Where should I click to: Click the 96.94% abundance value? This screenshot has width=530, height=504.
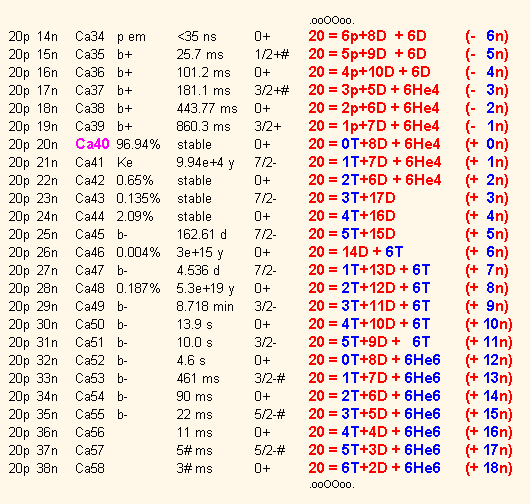pos(138,144)
